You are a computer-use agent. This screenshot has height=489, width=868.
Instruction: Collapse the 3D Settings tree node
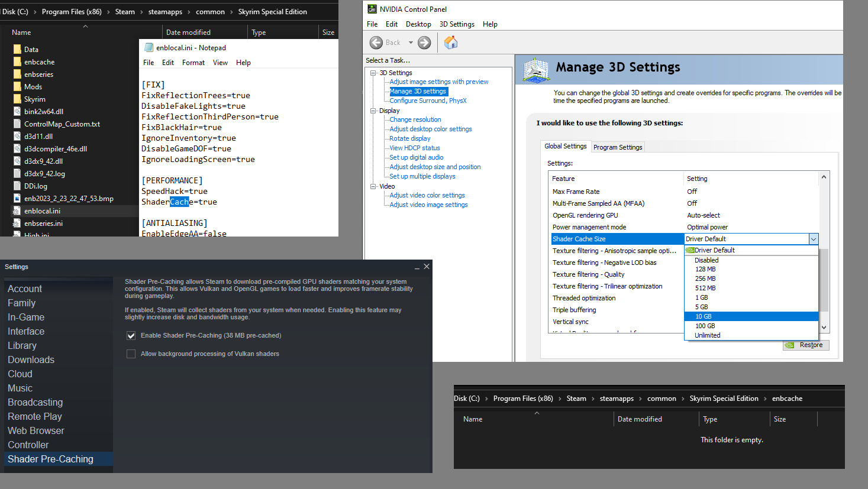(x=373, y=73)
